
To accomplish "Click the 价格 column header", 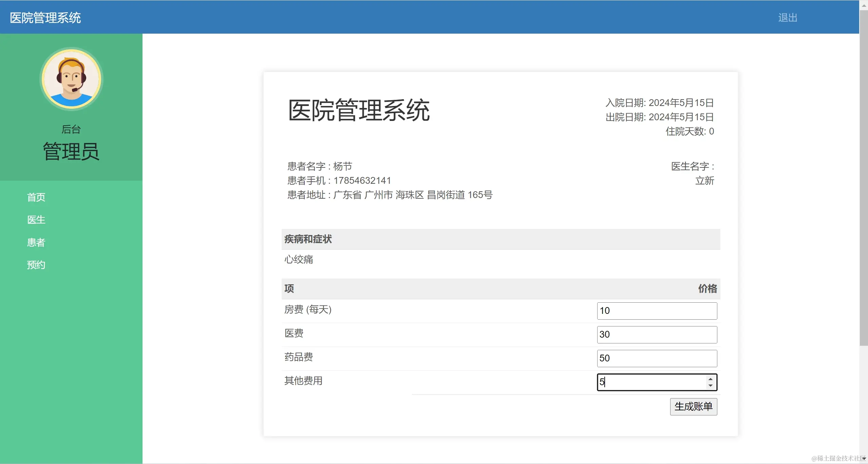I will 707,289.
